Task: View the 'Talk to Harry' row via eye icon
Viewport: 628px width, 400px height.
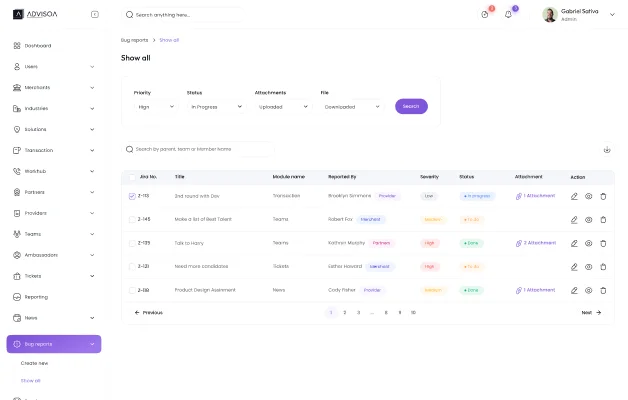Action: point(588,243)
